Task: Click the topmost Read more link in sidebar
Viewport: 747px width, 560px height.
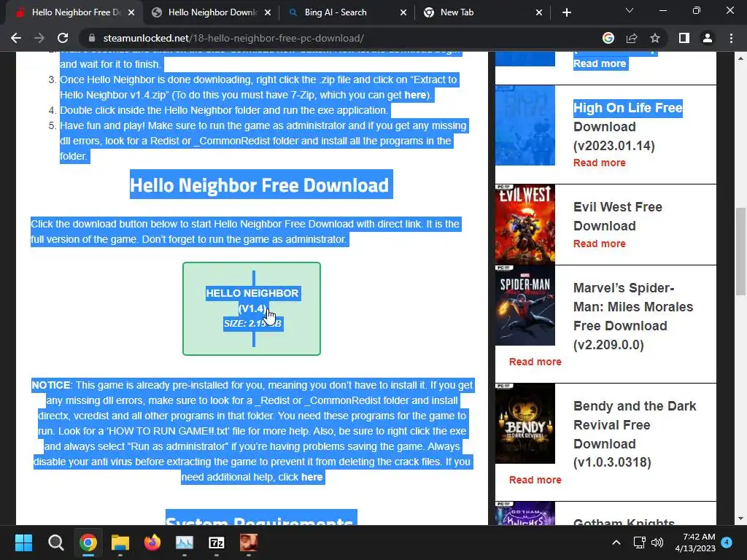Action: coord(600,64)
